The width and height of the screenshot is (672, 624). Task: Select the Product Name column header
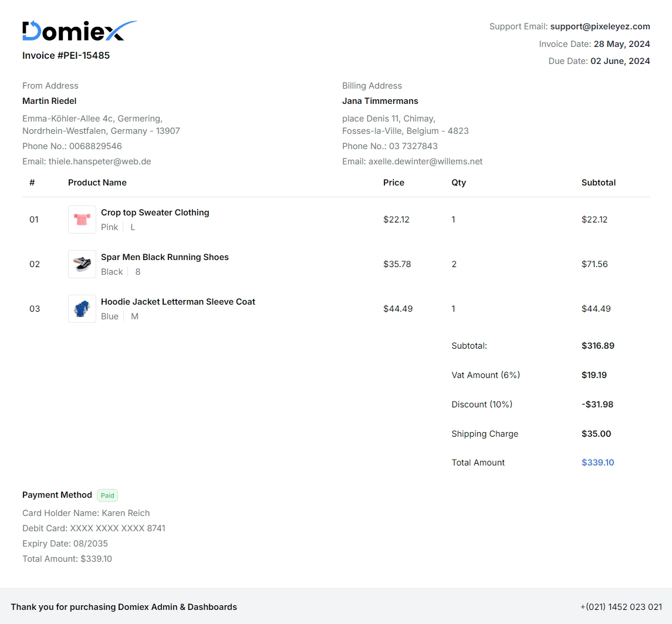[97, 183]
